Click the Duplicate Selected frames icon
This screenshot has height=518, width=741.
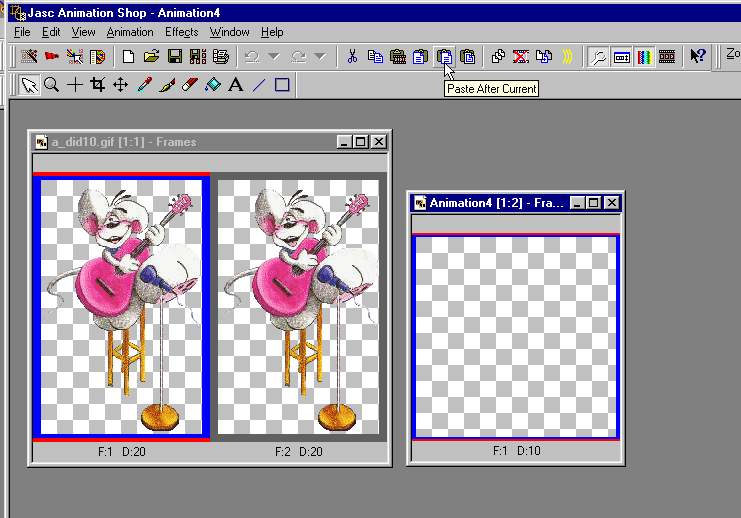pyautogui.click(x=498, y=57)
